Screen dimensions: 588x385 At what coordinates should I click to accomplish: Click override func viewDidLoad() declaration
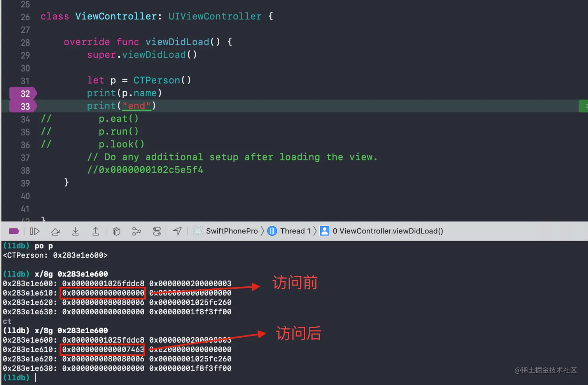point(148,42)
